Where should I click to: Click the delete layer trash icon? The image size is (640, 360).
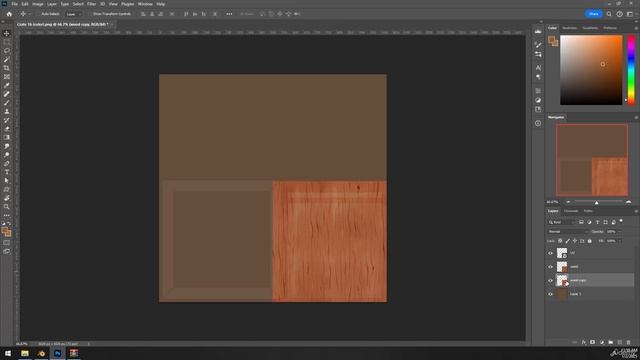pyautogui.click(x=629, y=342)
